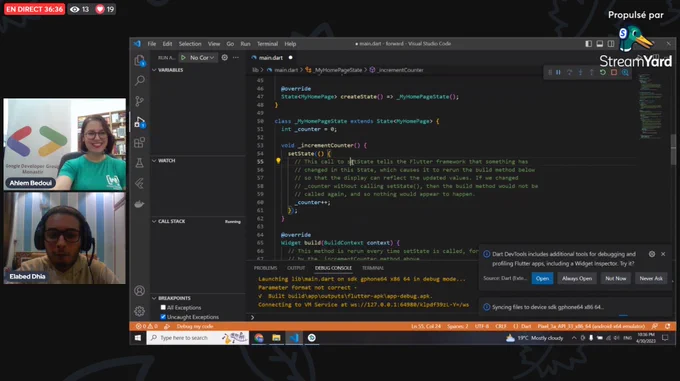Switch to the OUTPUT panel tab
This screenshot has width=680, height=381.
click(296, 268)
